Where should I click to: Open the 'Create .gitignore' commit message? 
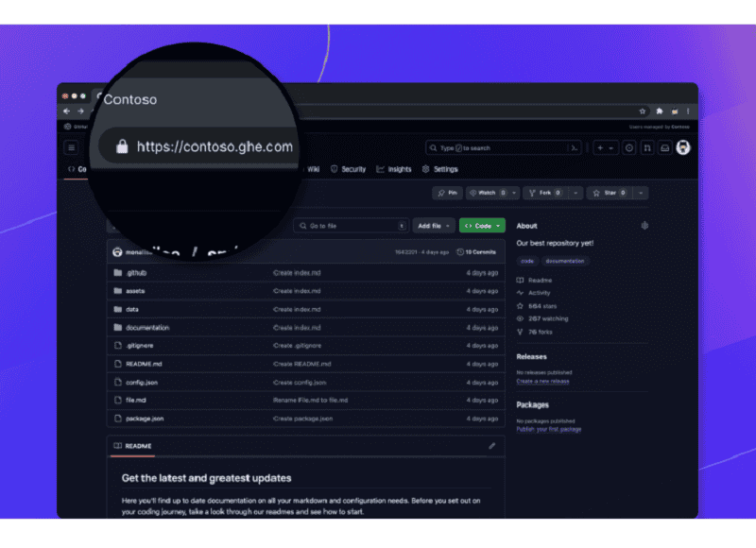(x=297, y=346)
